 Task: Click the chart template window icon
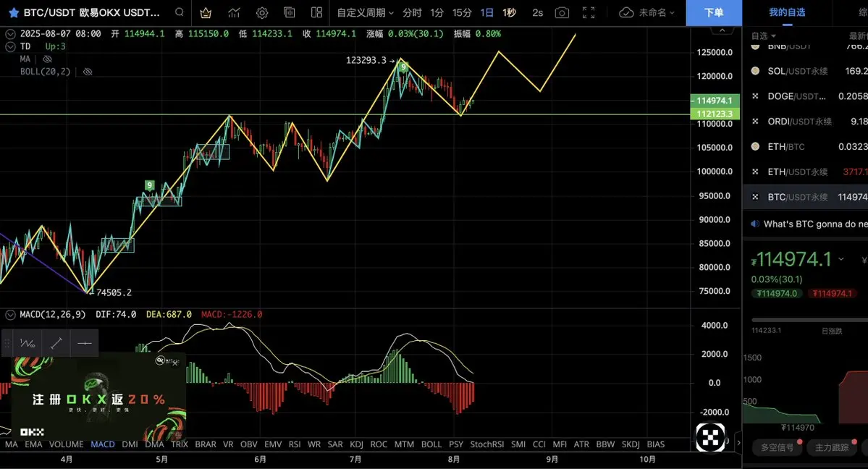tap(289, 12)
